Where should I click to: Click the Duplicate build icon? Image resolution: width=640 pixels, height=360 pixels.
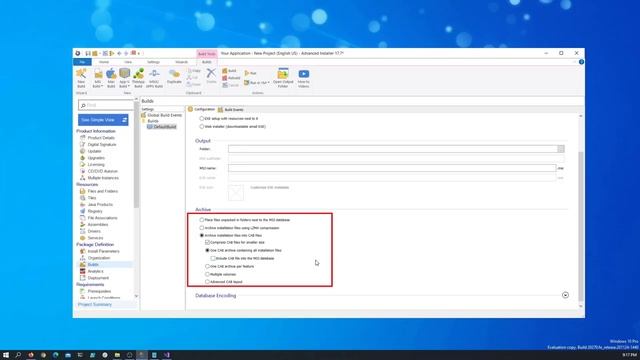tap(174, 77)
